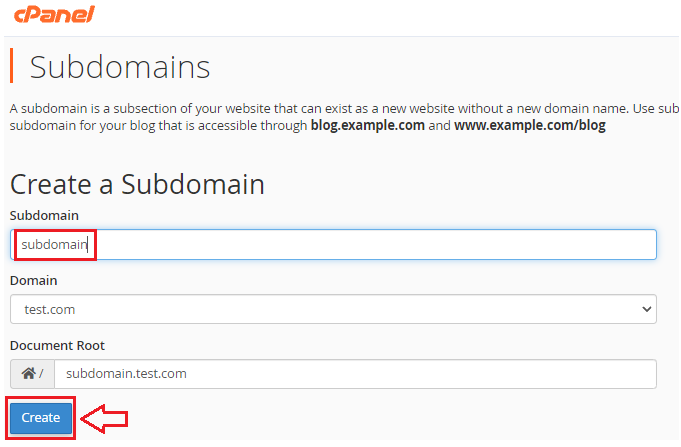The width and height of the screenshot is (681, 447).
Task: Focus the Subdomain text input field
Action: [370, 245]
